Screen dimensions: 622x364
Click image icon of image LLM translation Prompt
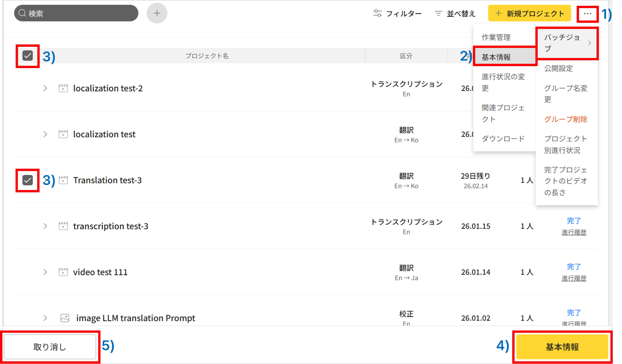tap(65, 318)
